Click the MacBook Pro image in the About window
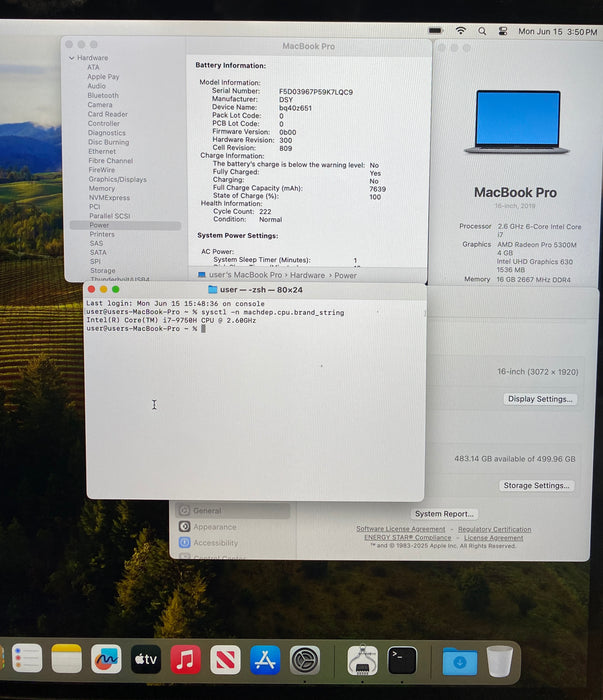603x700 pixels. 517,122
